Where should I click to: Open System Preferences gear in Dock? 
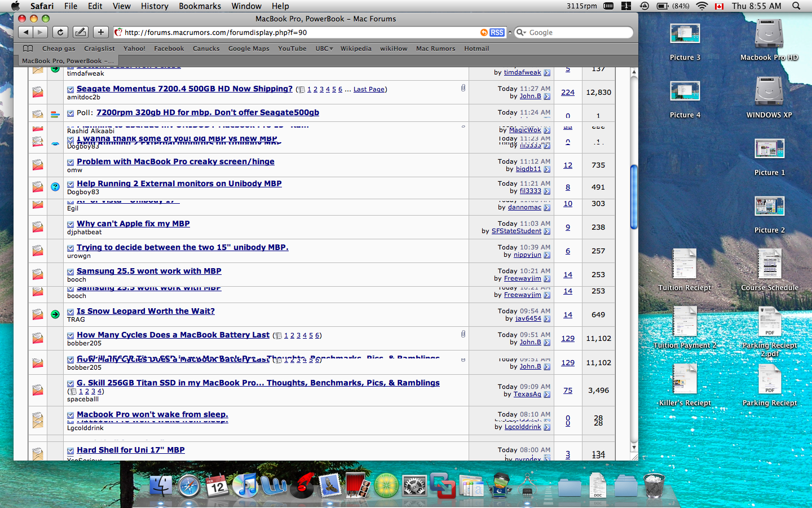[414, 485]
